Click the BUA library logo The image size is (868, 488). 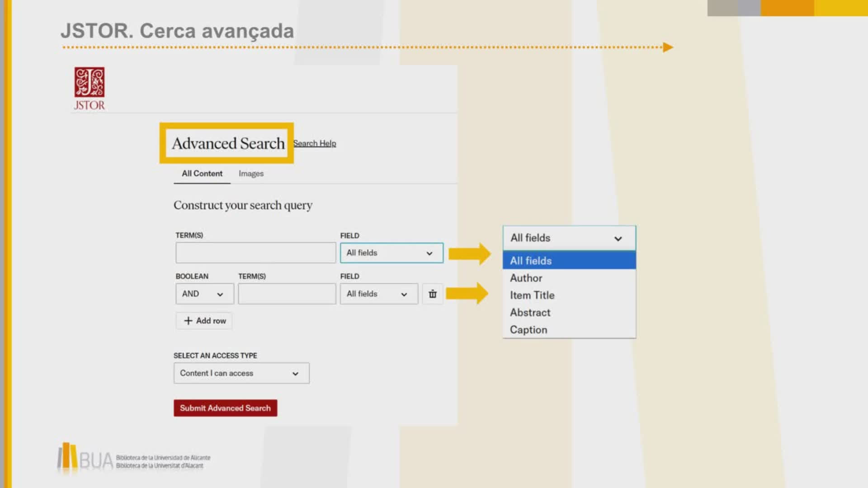tap(85, 458)
